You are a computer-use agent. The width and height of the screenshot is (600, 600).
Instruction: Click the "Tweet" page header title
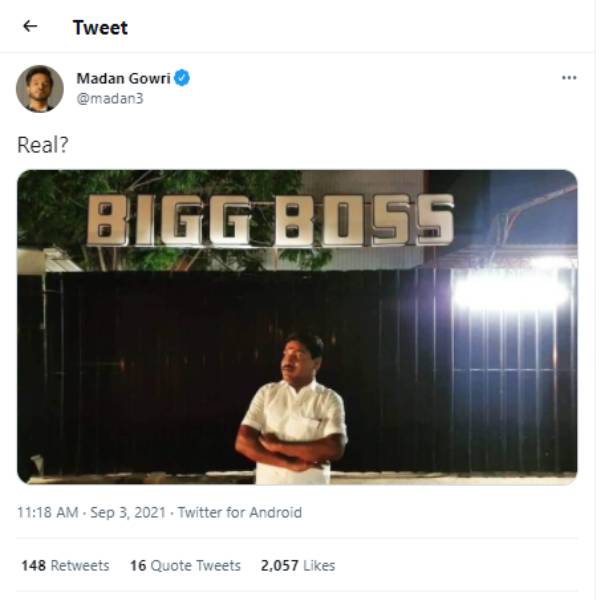coord(100,27)
